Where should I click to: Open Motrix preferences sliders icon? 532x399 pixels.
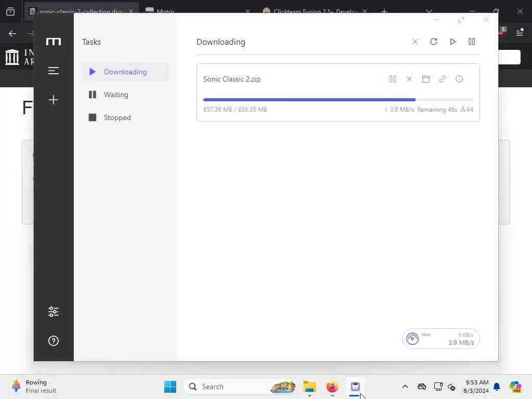[x=54, y=312]
